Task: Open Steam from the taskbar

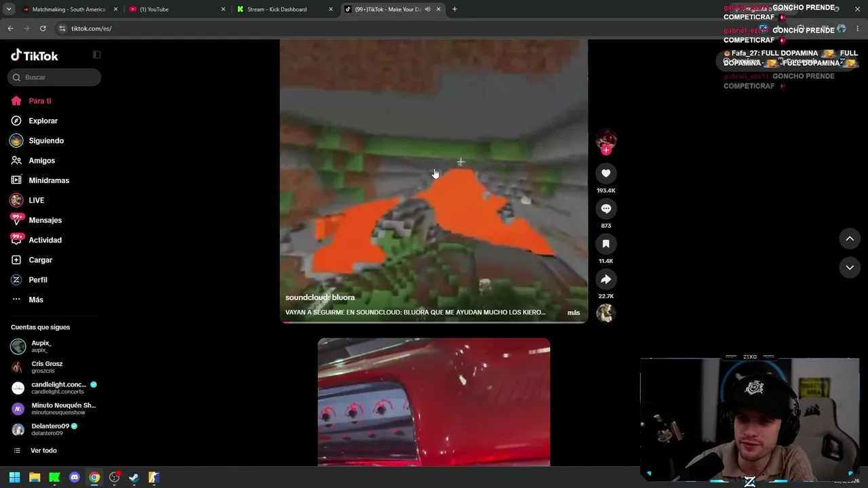Action: [x=134, y=477]
